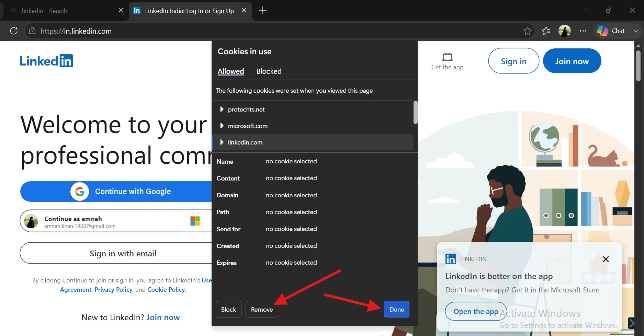The image size is (644, 336).
Task: Click the Microsoft logo in Continue as amnah
Action: pyautogui.click(x=195, y=221)
